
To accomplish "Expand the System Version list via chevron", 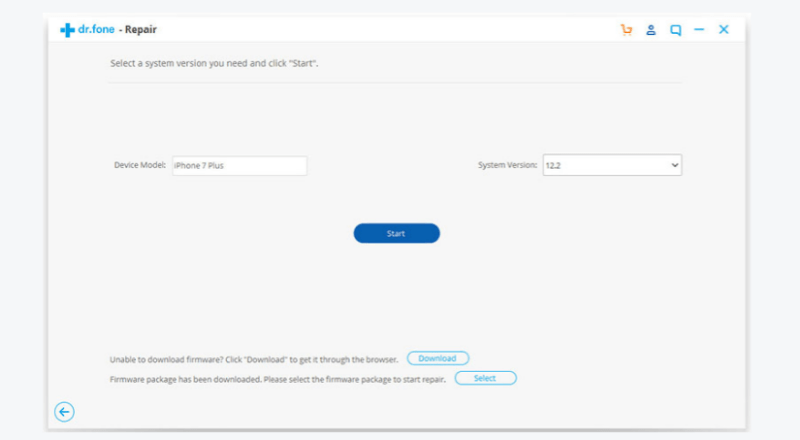I will tap(674, 165).
